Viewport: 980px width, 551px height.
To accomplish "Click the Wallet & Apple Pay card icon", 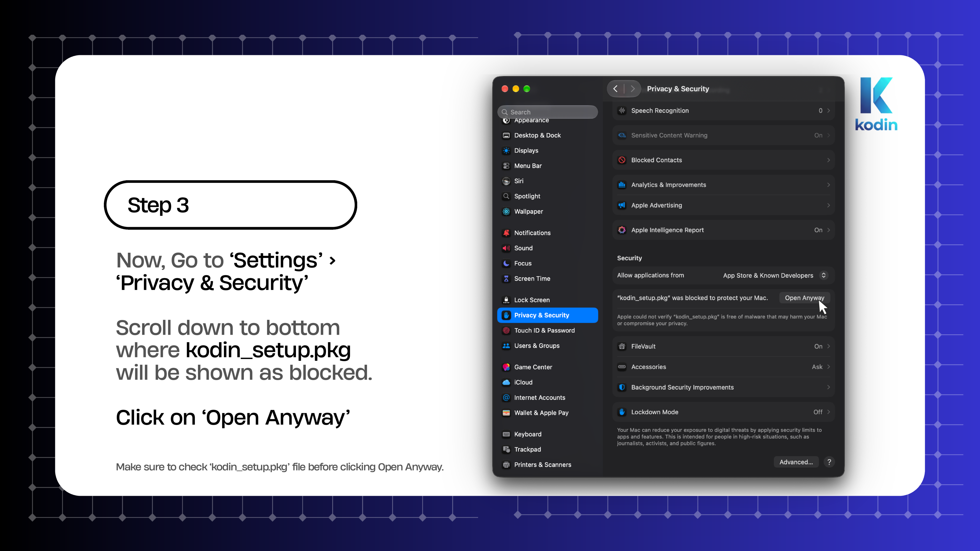I will point(506,413).
